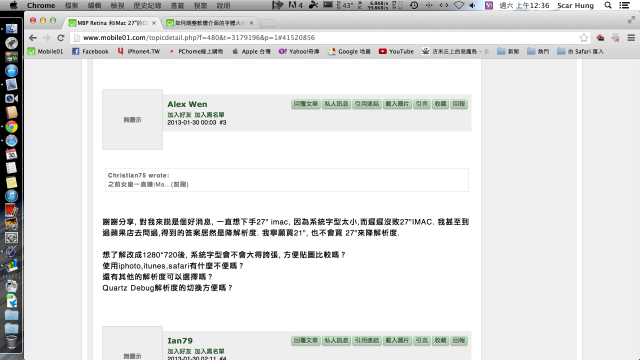This screenshot has height=360, width=640.
Task: Click Alex Wen's avatar placeholder 無圖示
Action: coord(132,120)
